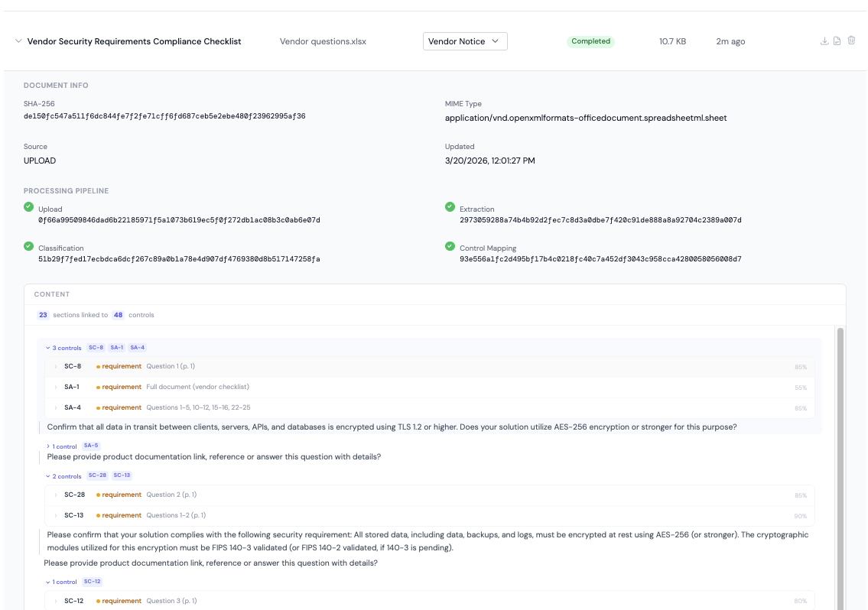Click the green Classification checkmark icon
Image resolution: width=868 pixels, height=610 pixels.
29,246
